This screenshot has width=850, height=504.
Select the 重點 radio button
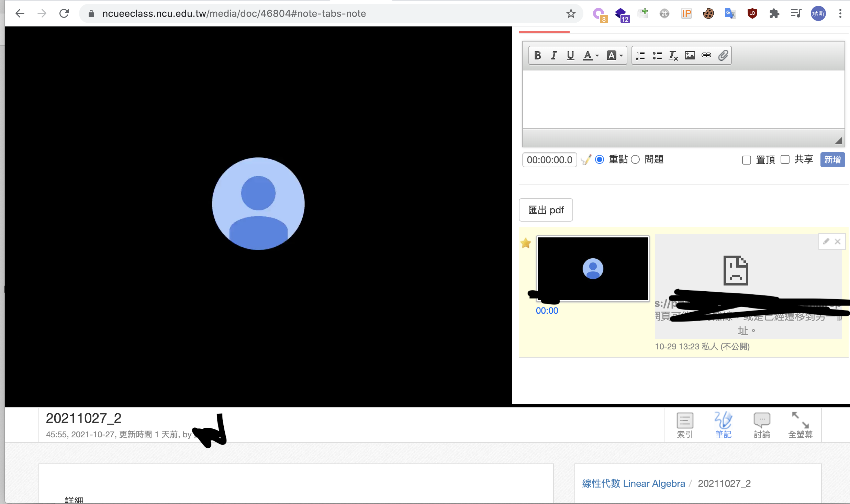coord(600,159)
